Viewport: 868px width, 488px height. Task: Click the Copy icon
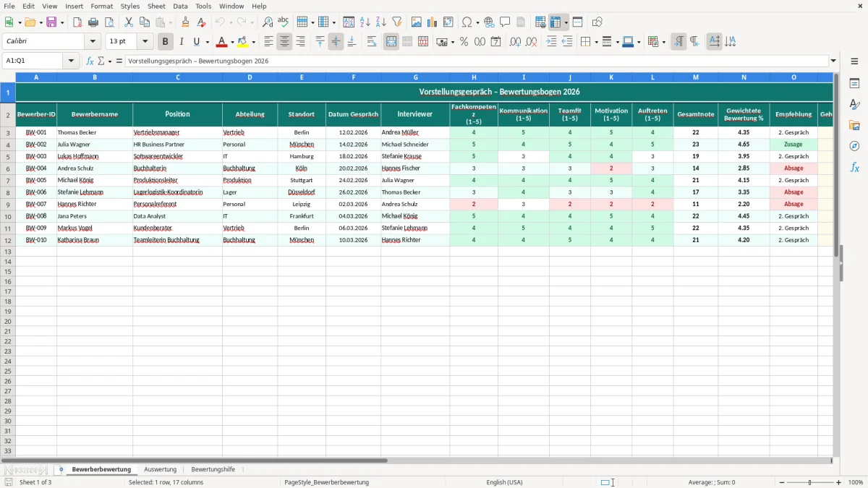coord(145,22)
